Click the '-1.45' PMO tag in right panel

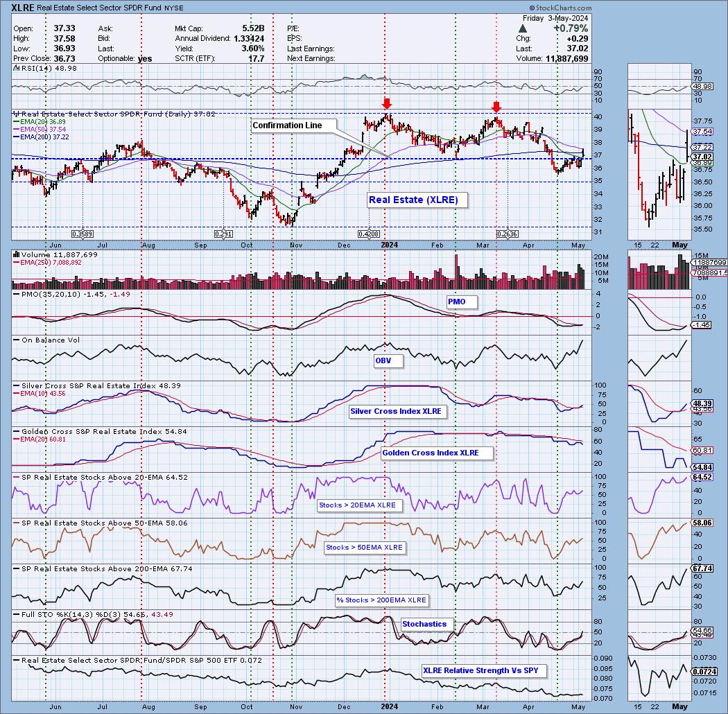(702, 325)
